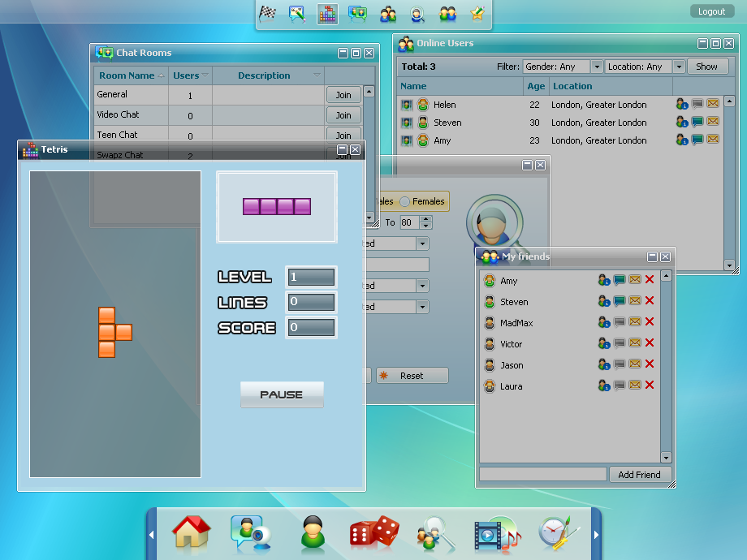Screen dimensions: 747x560
Task: Open the clock and tools icon in dock
Action: [559, 533]
